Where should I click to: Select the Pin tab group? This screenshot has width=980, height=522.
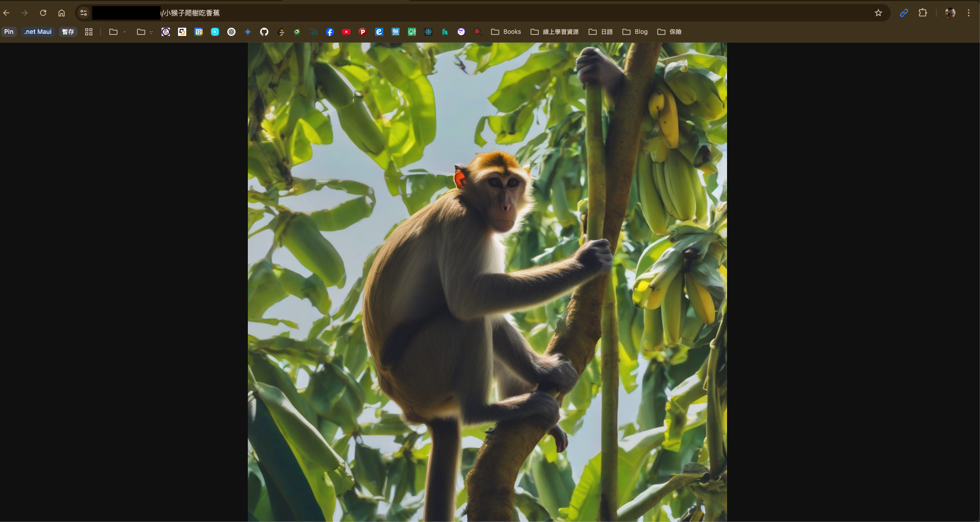tap(9, 32)
